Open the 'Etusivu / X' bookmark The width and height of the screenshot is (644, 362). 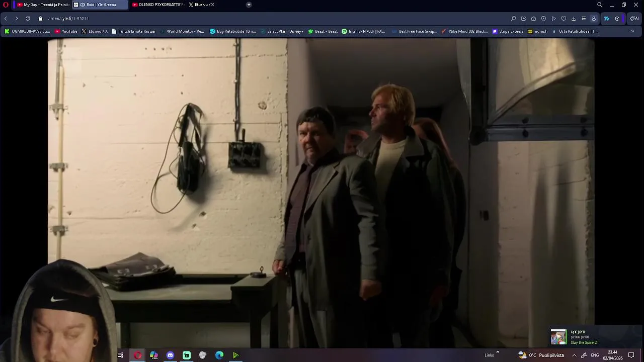[94, 31]
